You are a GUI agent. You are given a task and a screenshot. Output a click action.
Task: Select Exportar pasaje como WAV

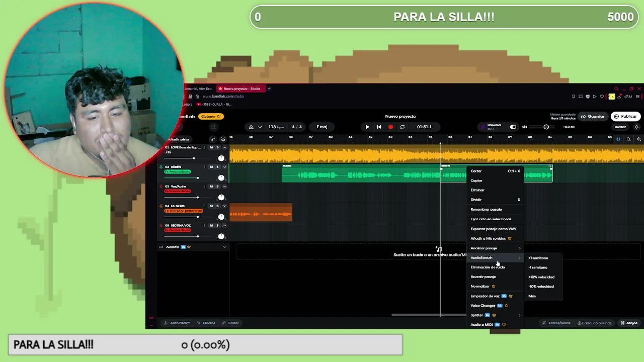click(495, 229)
